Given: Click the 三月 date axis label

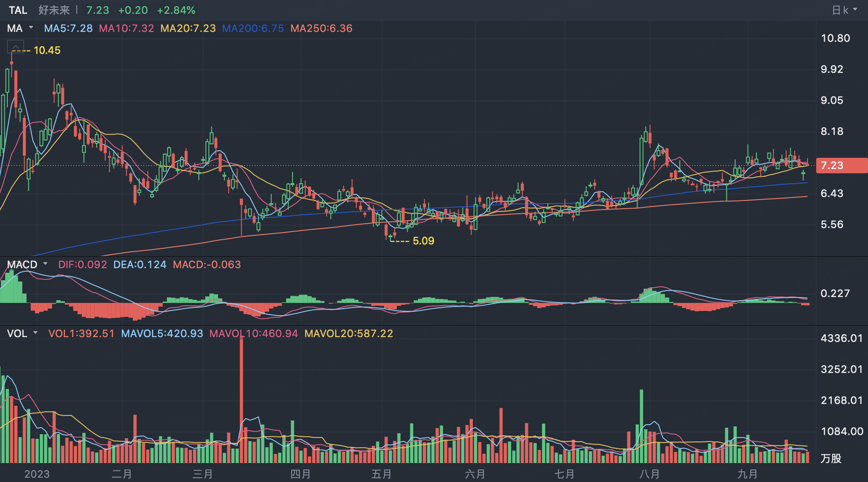Looking at the screenshot, I should click(202, 474).
